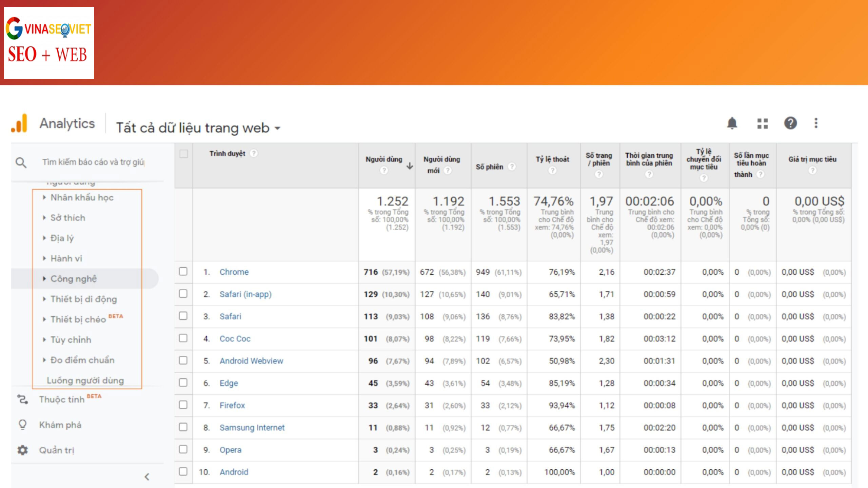Open the three-dot more options menu
The height and width of the screenshot is (488, 868).
tap(816, 123)
